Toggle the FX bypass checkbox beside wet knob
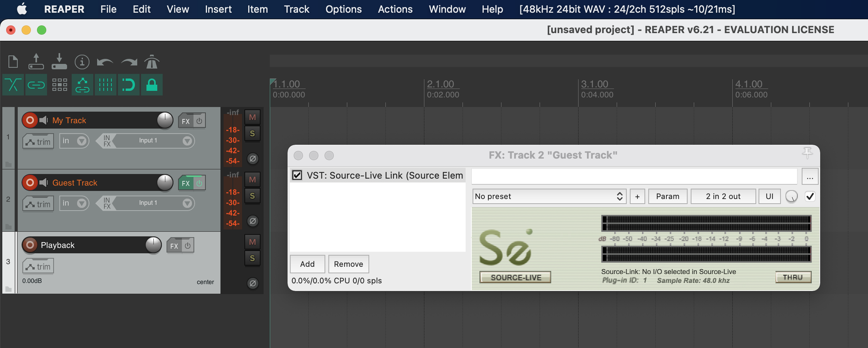This screenshot has width=868, height=348. click(x=810, y=196)
